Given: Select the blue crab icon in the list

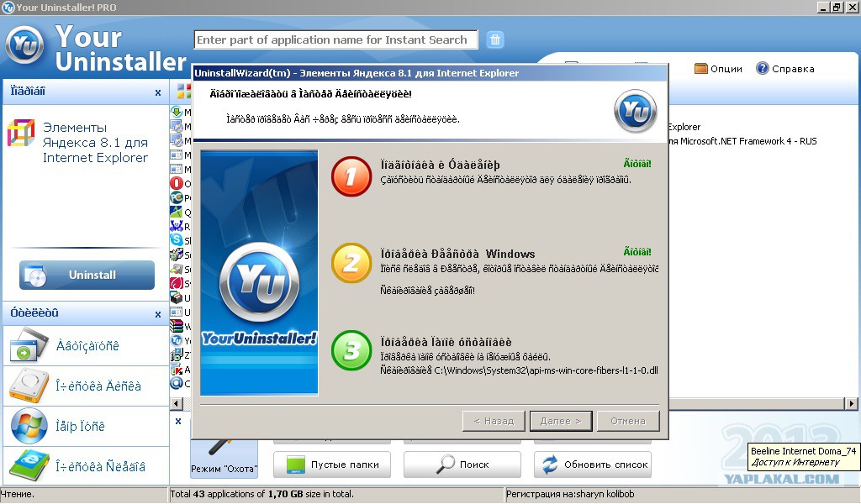Looking at the screenshot, I should [x=177, y=225].
